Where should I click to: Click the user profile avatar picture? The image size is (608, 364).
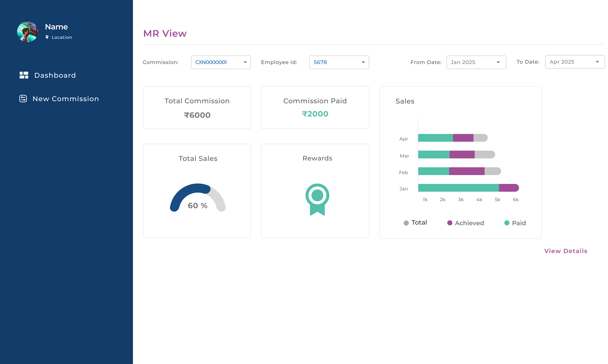(27, 32)
